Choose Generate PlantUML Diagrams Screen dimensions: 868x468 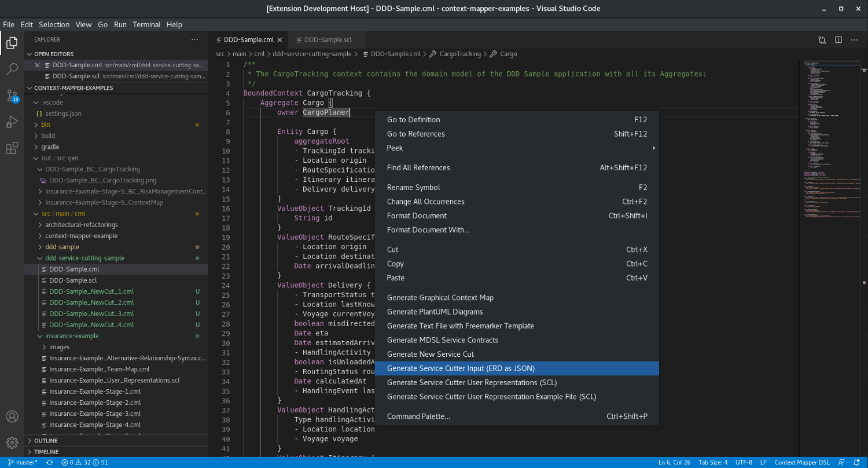(x=517, y=312)
